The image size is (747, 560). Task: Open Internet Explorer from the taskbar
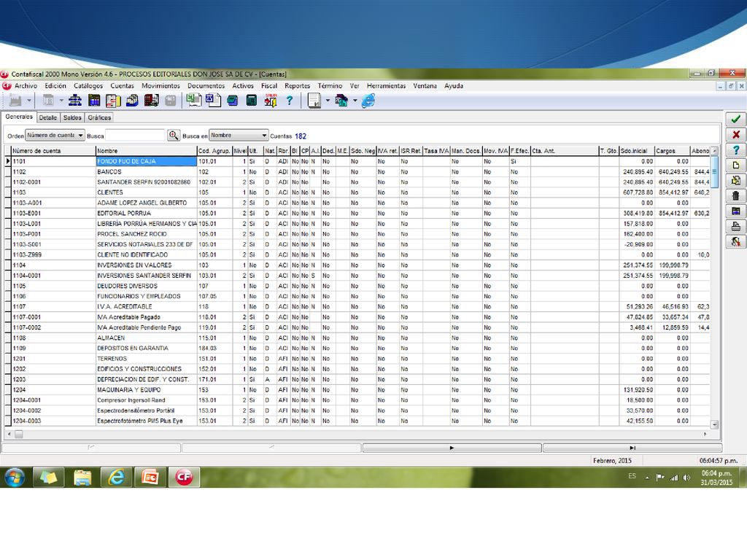116,477
